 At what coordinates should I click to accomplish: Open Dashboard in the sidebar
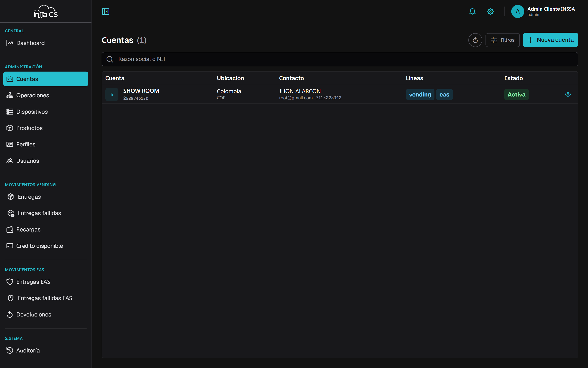tap(46, 43)
